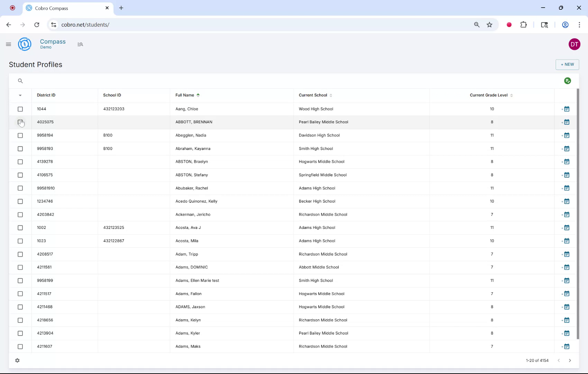
Task: Bookmark the page with the star icon
Action: click(x=489, y=25)
